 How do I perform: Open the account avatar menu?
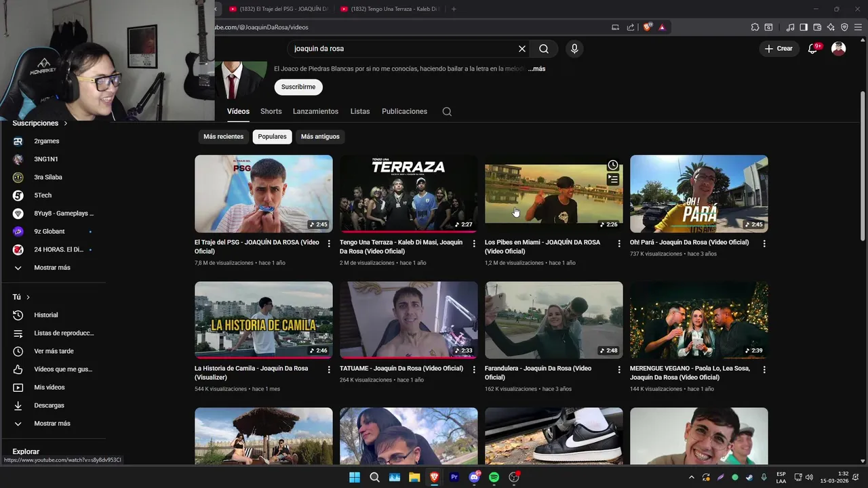pyautogui.click(x=839, y=49)
